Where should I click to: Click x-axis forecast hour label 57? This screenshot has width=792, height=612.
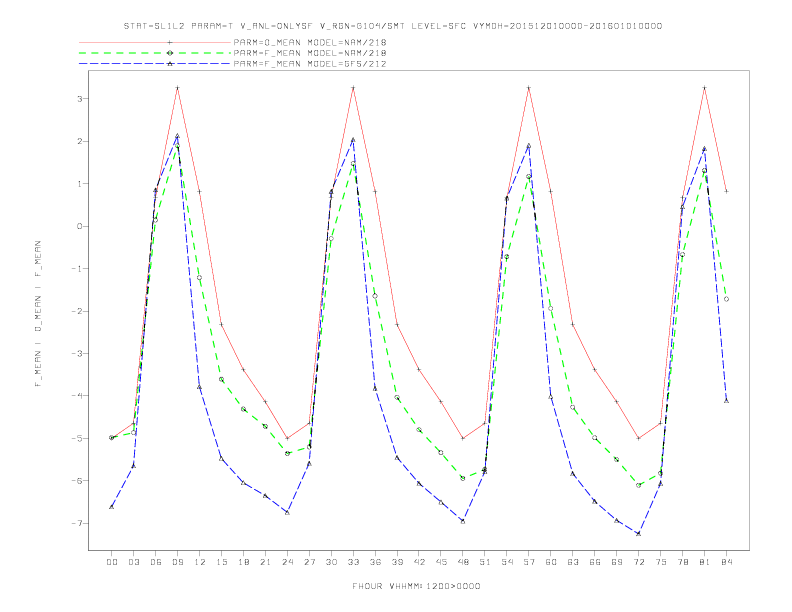[529, 562]
